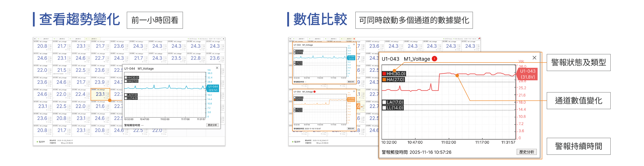Select the LR8450-4 tab with alarm badge
The height and width of the screenshot is (166, 644).
[349, 39]
